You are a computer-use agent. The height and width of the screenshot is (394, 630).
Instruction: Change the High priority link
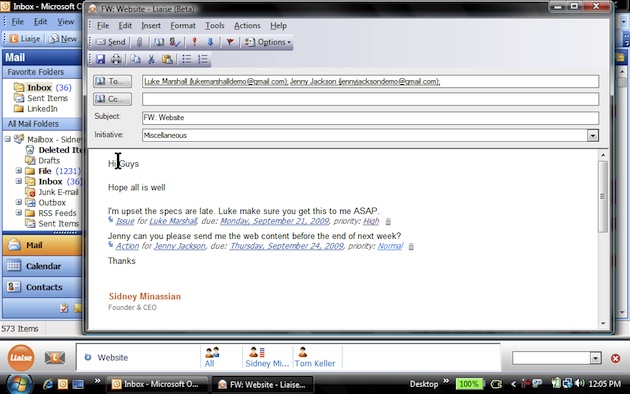pos(371,221)
